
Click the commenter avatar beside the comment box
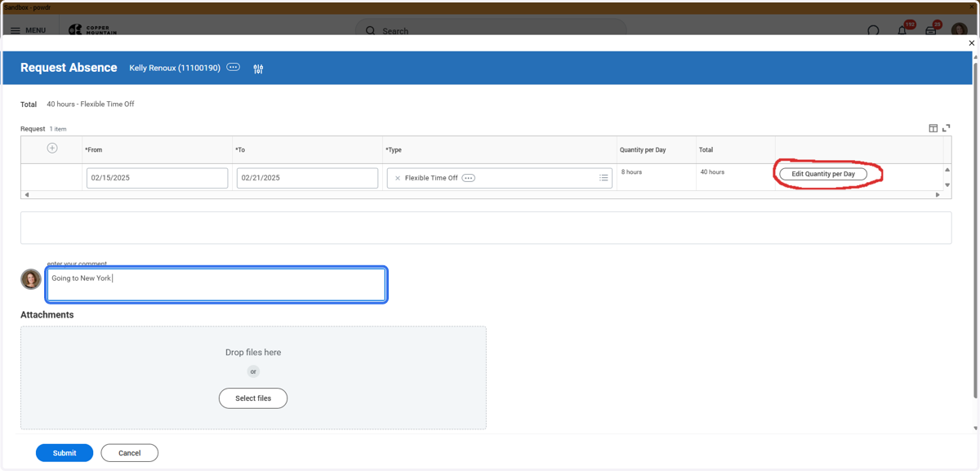point(31,279)
